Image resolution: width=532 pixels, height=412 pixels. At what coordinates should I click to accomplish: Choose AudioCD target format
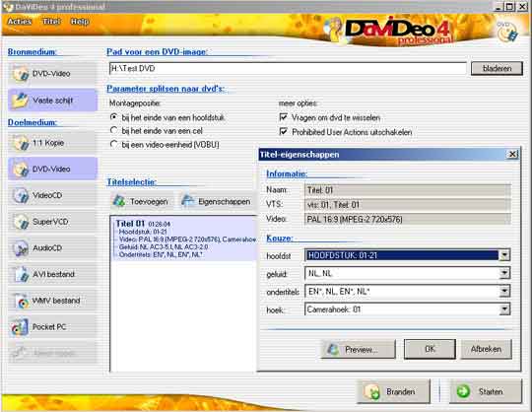[52, 248]
